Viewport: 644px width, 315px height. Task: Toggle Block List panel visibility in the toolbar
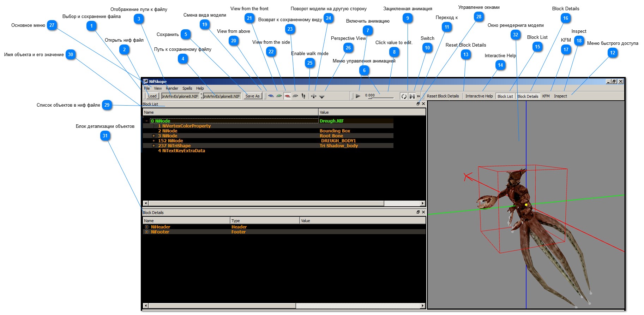[505, 96]
